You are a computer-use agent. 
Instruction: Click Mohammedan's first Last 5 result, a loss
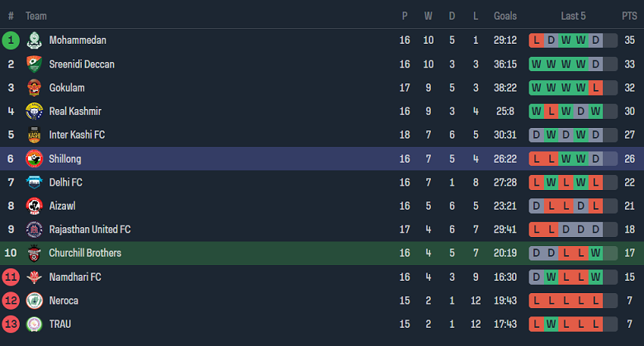[537, 40]
